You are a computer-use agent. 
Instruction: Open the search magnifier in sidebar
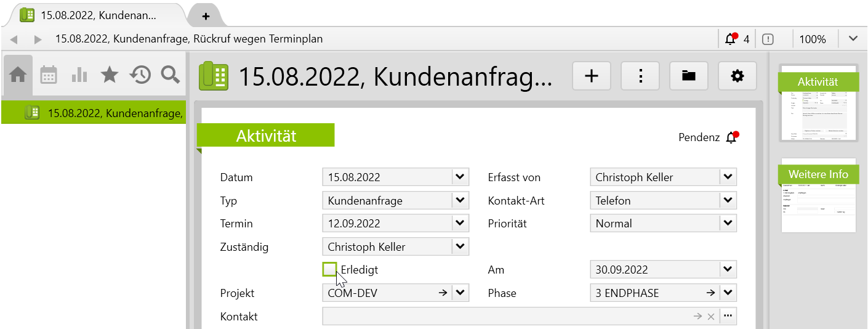[x=171, y=75]
